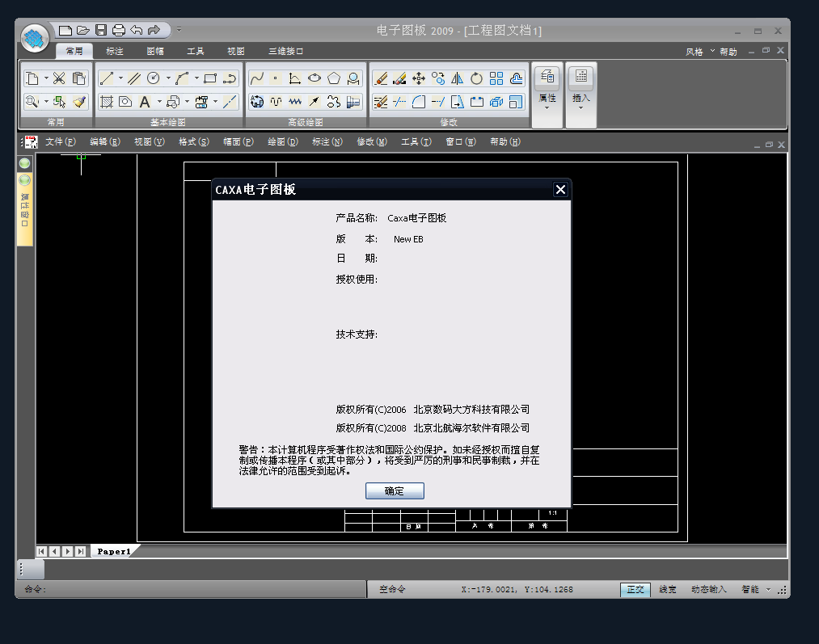819x644 pixels.
Task: Open the 窗口(W) menu
Action: 461,141
